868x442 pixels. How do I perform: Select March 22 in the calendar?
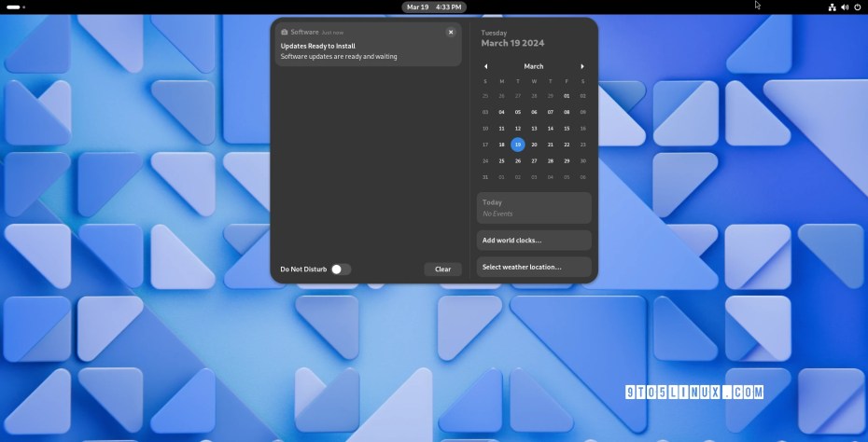coord(567,145)
